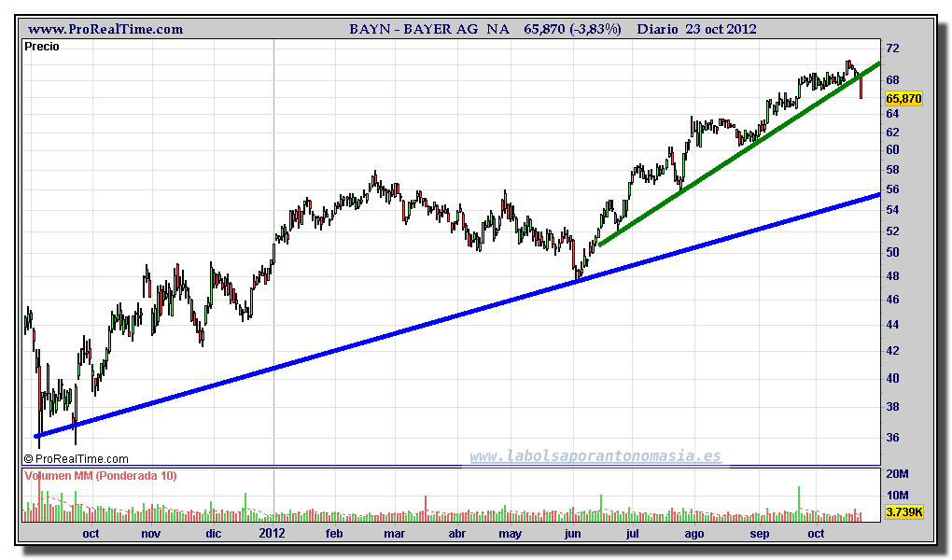Viewport: 952px width, 560px height.
Task: Click the 2012 year label on time axis
Action: click(272, 534)
